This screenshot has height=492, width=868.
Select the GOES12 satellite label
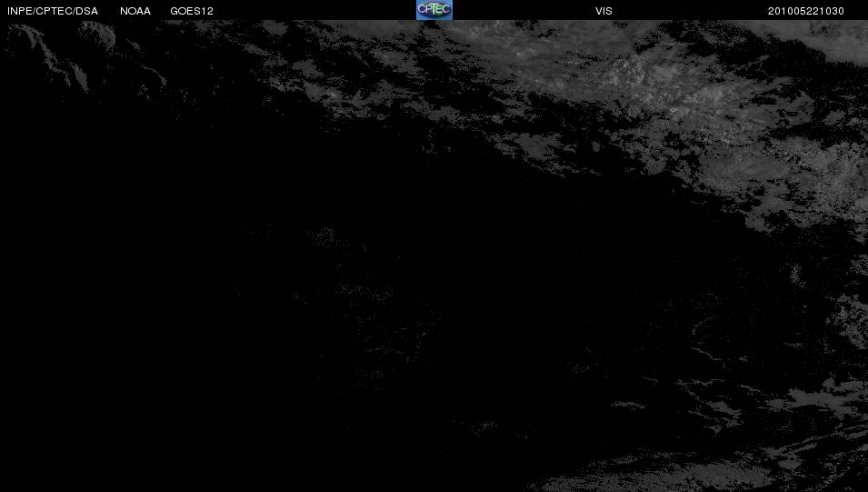192,11
